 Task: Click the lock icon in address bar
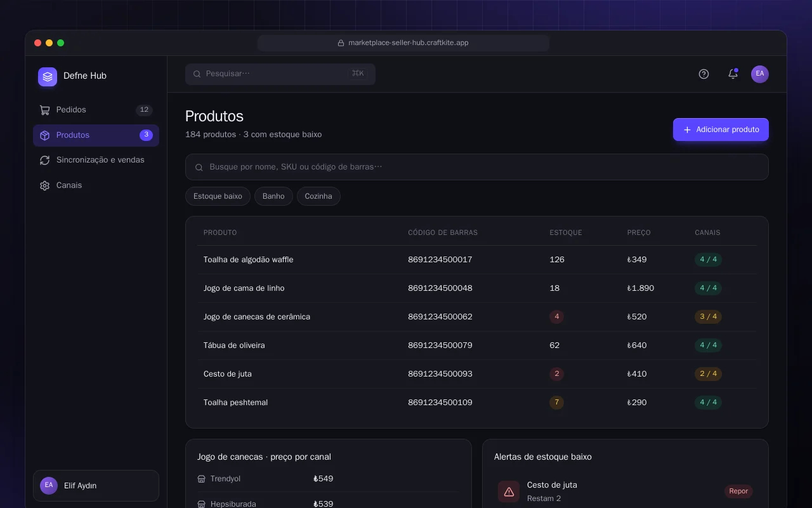click(x=341, y=43)
